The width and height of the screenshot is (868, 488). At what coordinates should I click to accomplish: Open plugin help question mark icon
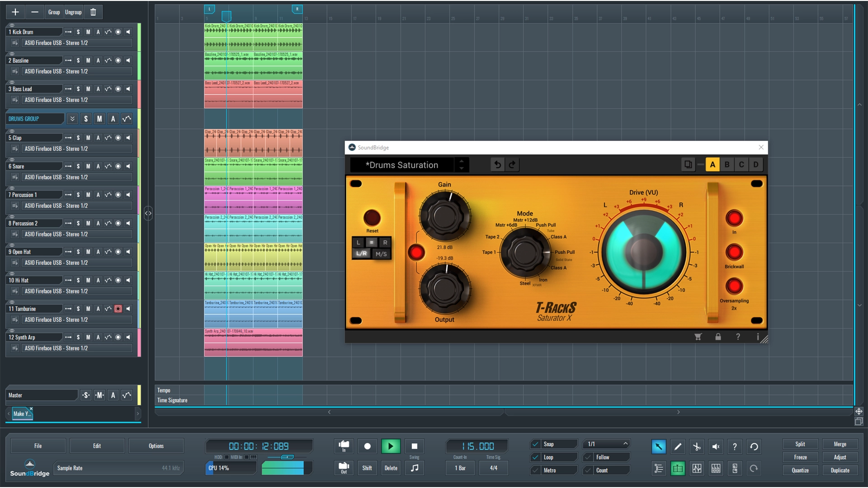tap(738, 337)
